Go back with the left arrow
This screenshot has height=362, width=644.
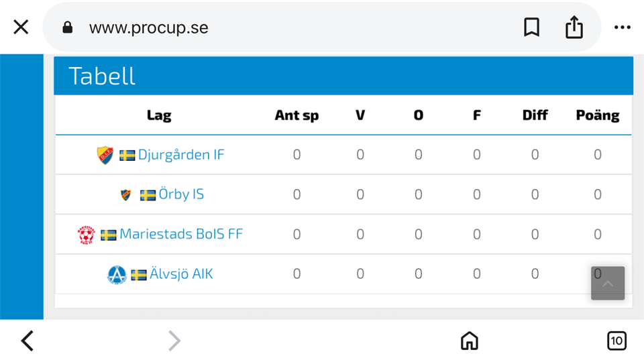coord(28,341)
